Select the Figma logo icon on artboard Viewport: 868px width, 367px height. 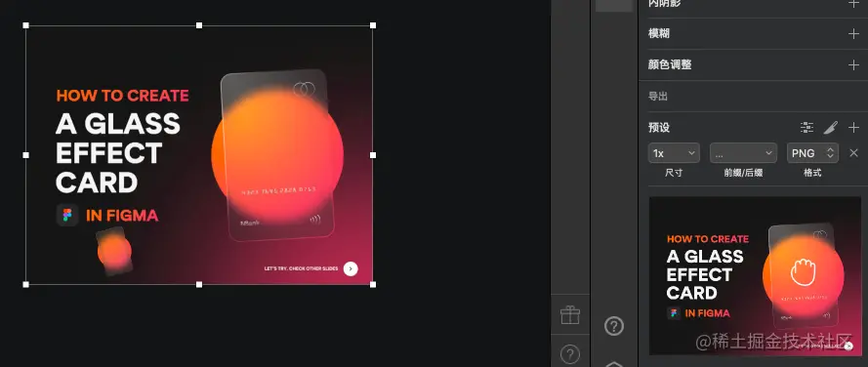(x=67, y=216)
